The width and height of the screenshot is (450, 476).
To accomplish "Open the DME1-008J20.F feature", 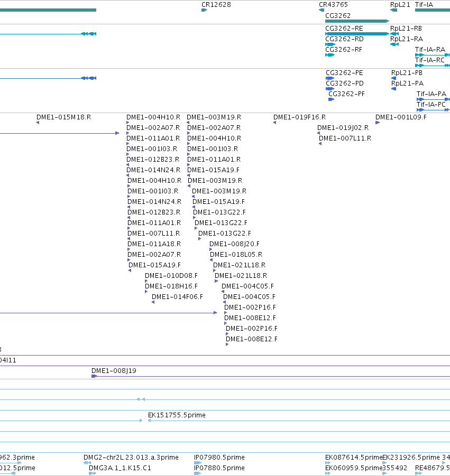I will [x=234, y=244].
